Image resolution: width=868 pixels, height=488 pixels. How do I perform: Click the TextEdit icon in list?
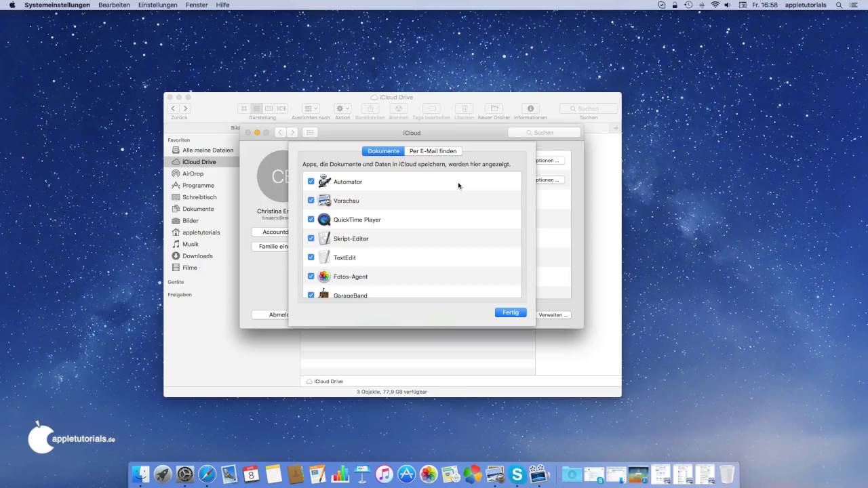point(324,258)
